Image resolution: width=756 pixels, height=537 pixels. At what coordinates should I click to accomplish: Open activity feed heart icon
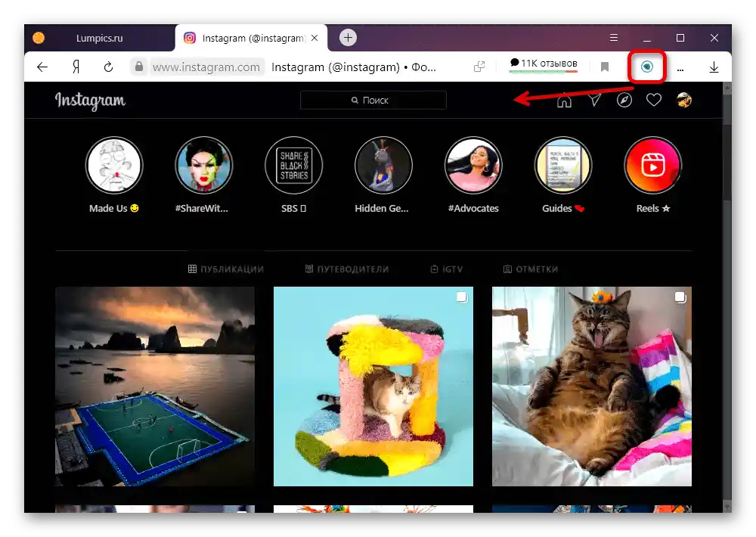[654, 100]
